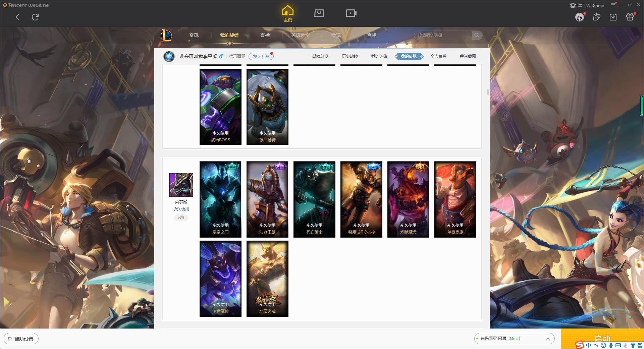Open the Sogou skin shirt icon
This screenshot has width=644, height=349.
(633, 345)
